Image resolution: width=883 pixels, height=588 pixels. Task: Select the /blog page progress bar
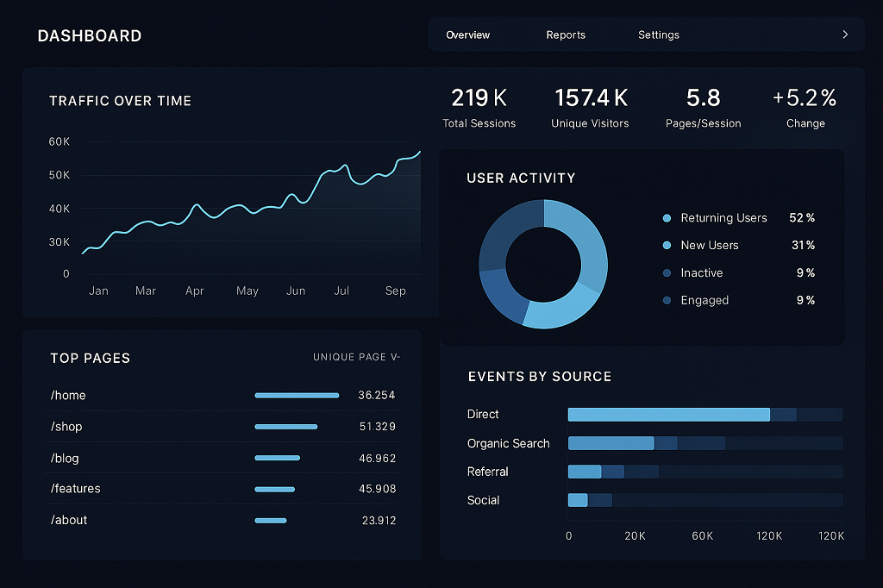(278, 458)
